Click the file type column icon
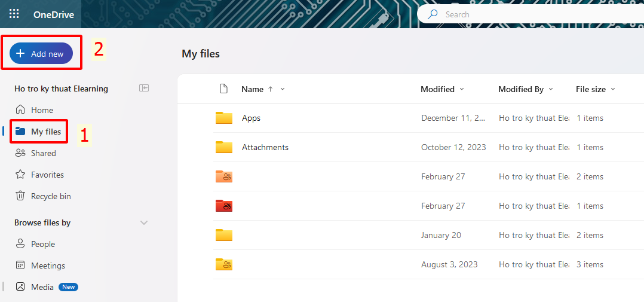Viewport: 644px width, 302px height. (x=224, y=89)
